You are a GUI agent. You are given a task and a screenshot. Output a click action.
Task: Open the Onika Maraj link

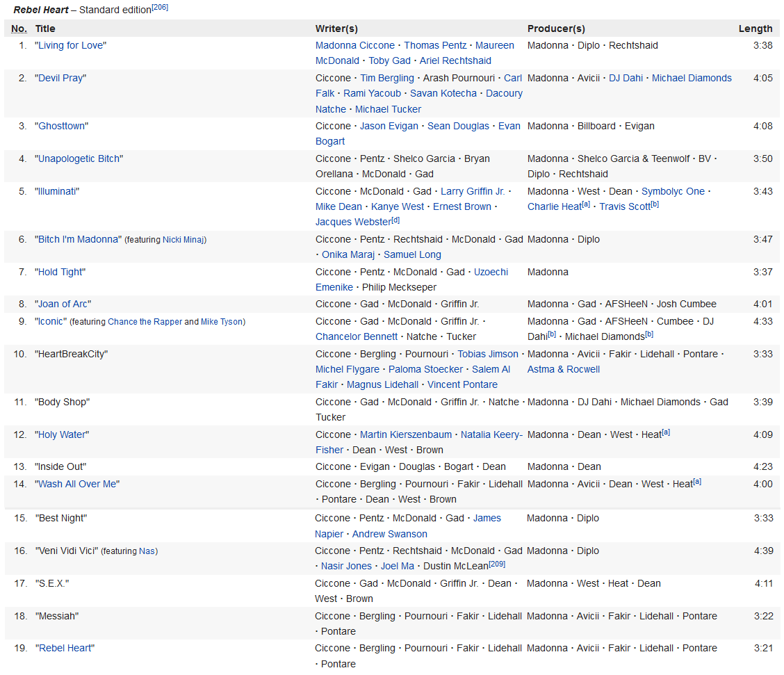[x=348, y=254]
